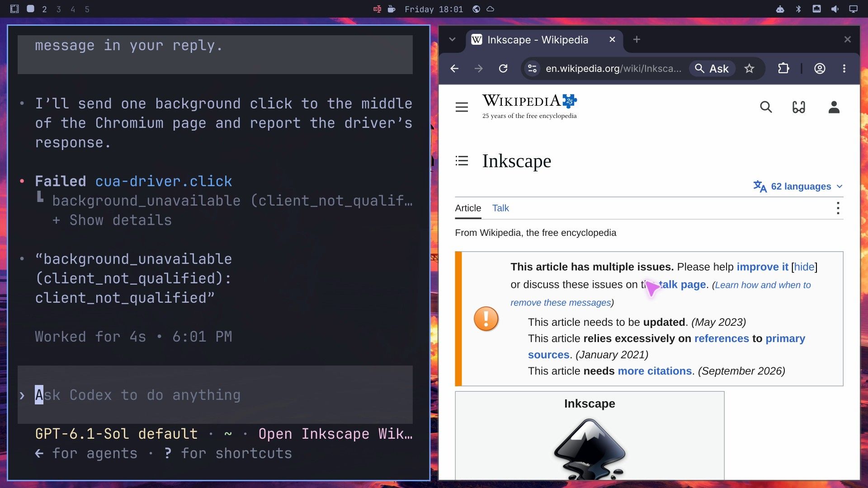Viewport: 868px width, 488px height.
Task: Open the volume icon in system tray
Action: point(835,9)
